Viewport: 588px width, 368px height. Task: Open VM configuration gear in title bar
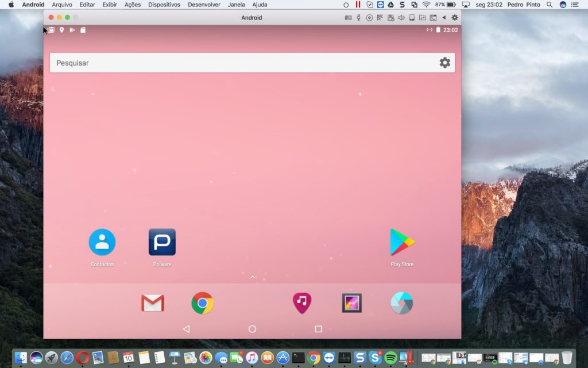coord(455,18)
